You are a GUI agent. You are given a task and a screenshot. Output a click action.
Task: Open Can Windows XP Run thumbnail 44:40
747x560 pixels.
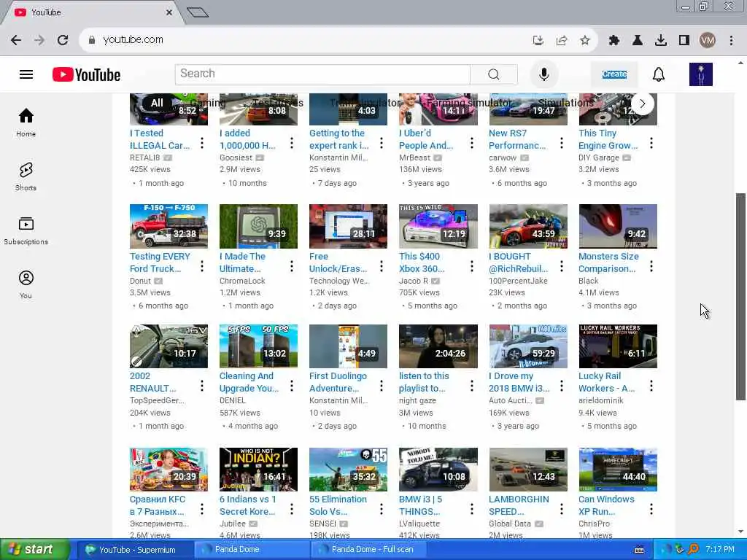tap(618, 470)
